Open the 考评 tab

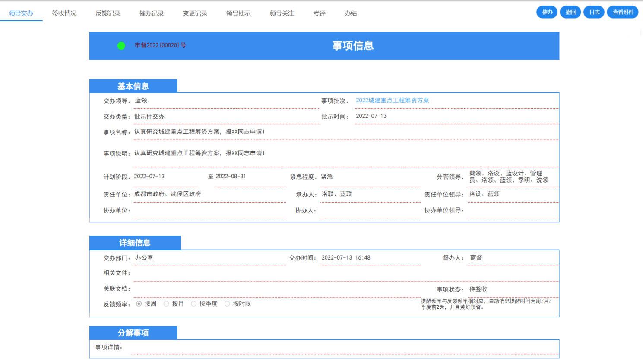tap(320, 13)
